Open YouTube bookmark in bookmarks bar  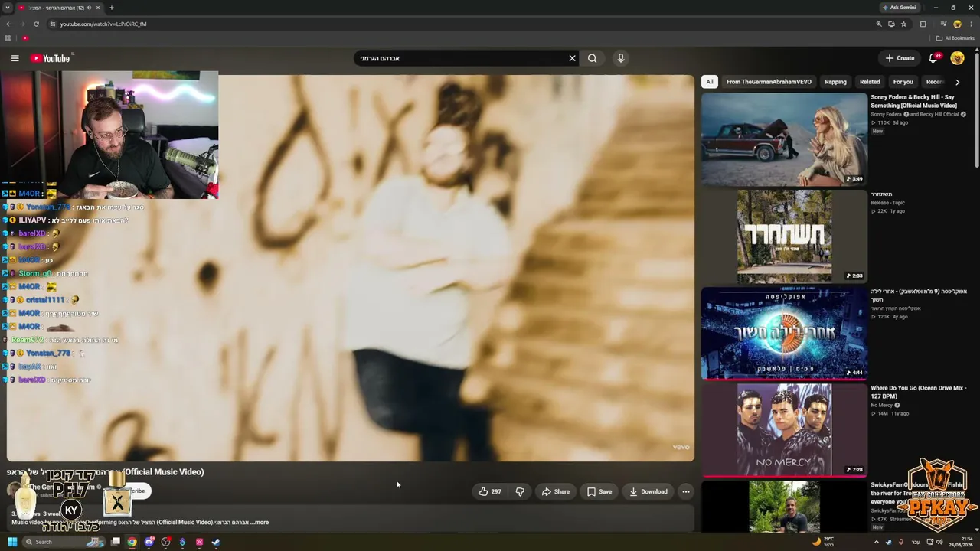(25, 38)
